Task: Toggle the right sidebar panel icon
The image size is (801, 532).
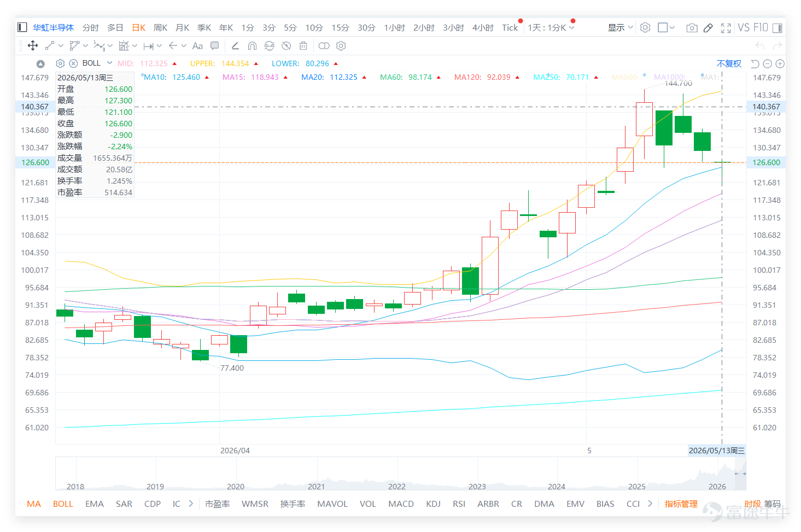Action: click(x=777, y=28)
